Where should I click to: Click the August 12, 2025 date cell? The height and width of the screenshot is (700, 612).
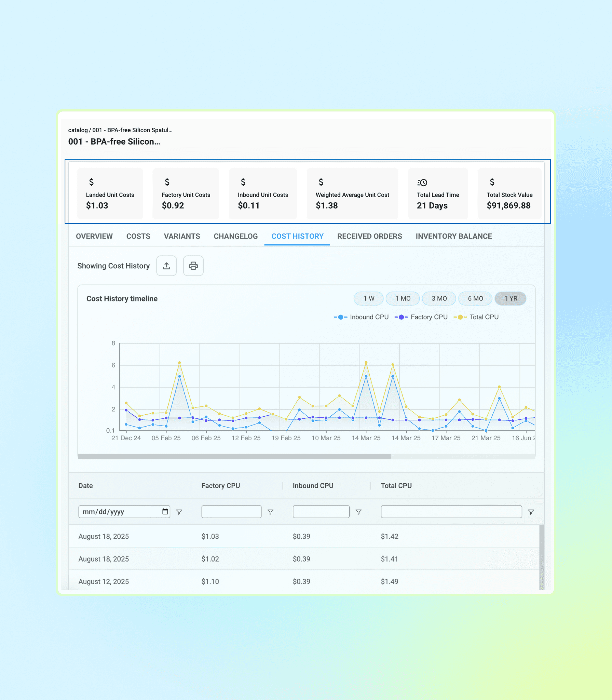pos(104,581)
